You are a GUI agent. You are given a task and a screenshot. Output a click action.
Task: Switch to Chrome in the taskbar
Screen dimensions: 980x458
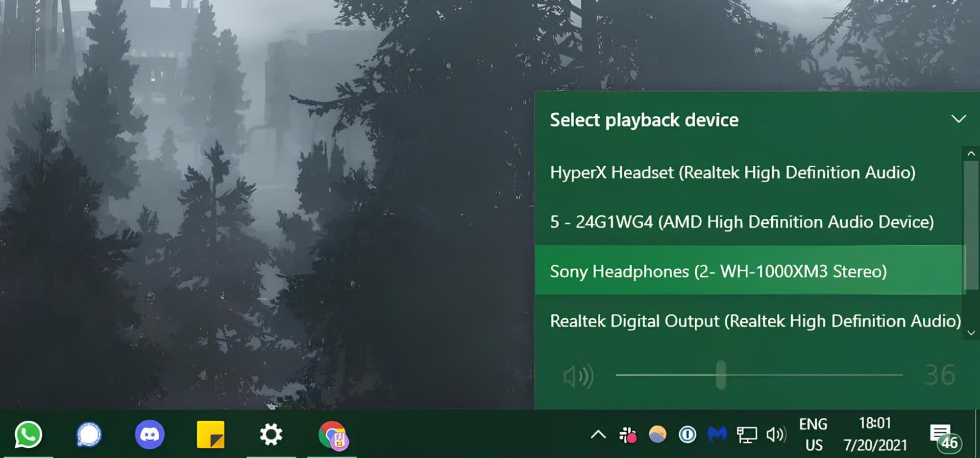click(x=333, y=436)
